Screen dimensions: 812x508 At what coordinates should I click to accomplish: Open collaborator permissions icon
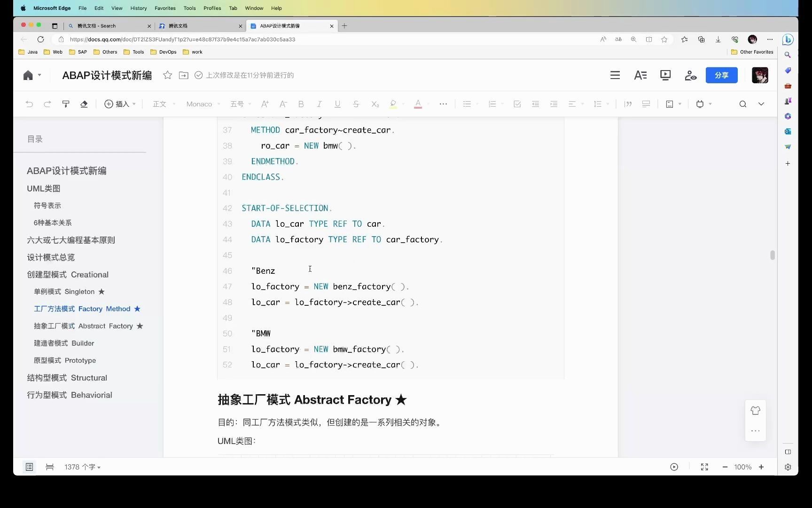tap(690, 75)
